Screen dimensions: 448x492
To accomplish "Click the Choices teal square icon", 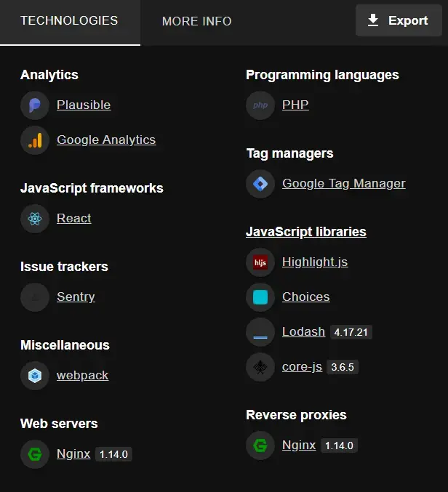I will [260, 297].
